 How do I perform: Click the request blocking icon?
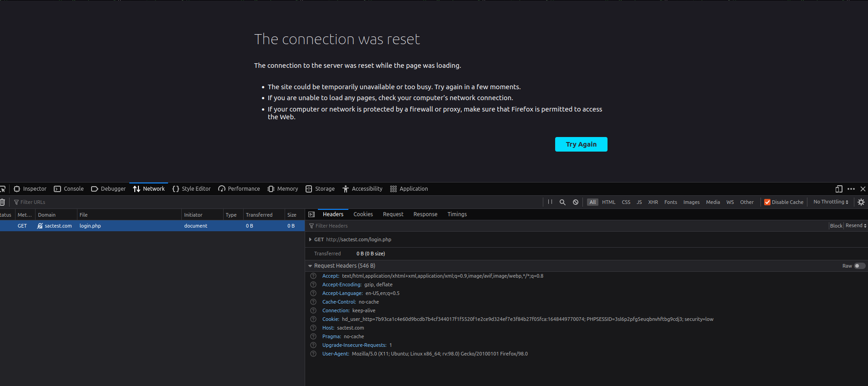576,202
